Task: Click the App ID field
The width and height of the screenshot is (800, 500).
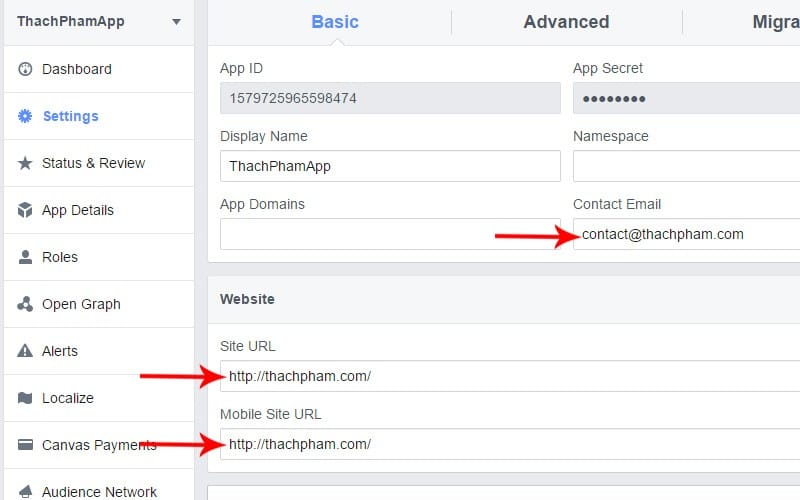Action: coord(390,98)
